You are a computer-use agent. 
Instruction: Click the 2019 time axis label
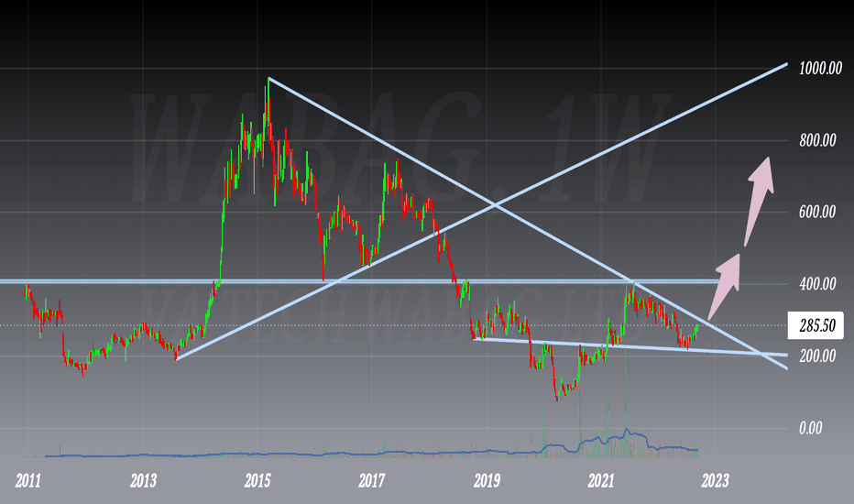[487, 480]
